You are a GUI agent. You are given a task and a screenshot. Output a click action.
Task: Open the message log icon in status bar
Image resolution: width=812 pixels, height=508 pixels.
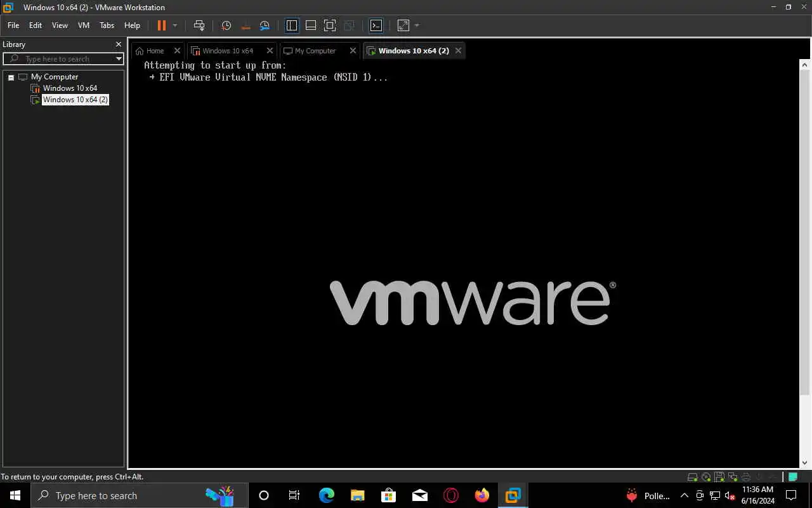click(x=793, y=477)
